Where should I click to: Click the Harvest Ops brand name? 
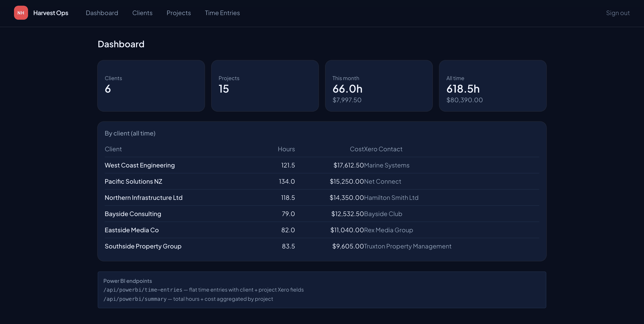51,13
